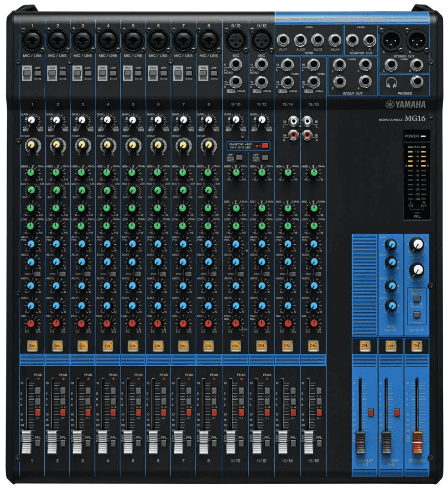
Task: Enable the PHANTOM +48V red switch
Action: [265, 147]
